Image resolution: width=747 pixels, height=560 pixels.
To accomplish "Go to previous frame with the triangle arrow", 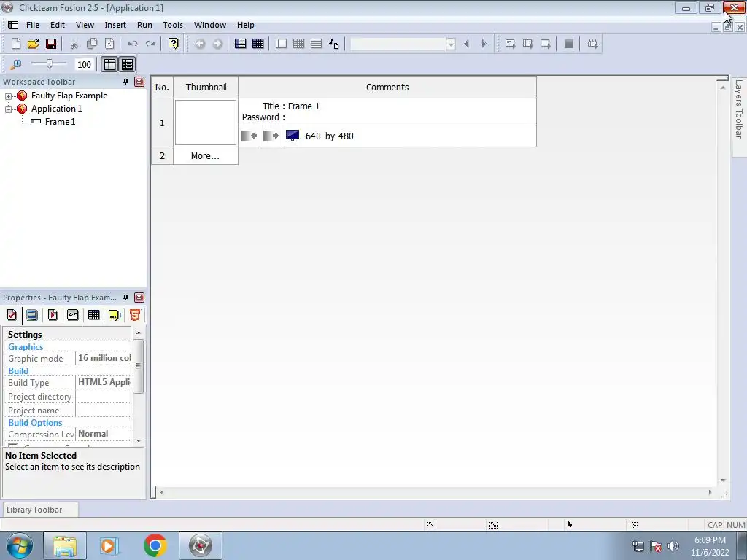I will click(x=466, y=44).
